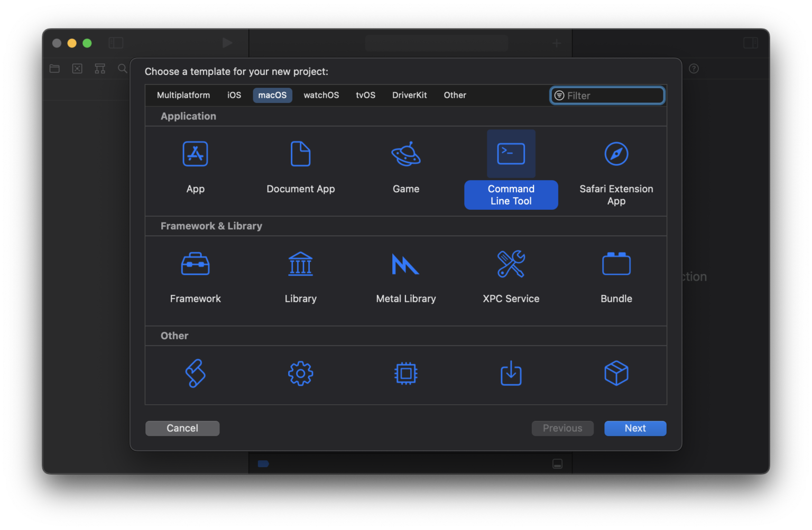The height and width of the screenshot is (530, 812).
Task: Select the XPC Service template
Action: pos(511,264)
